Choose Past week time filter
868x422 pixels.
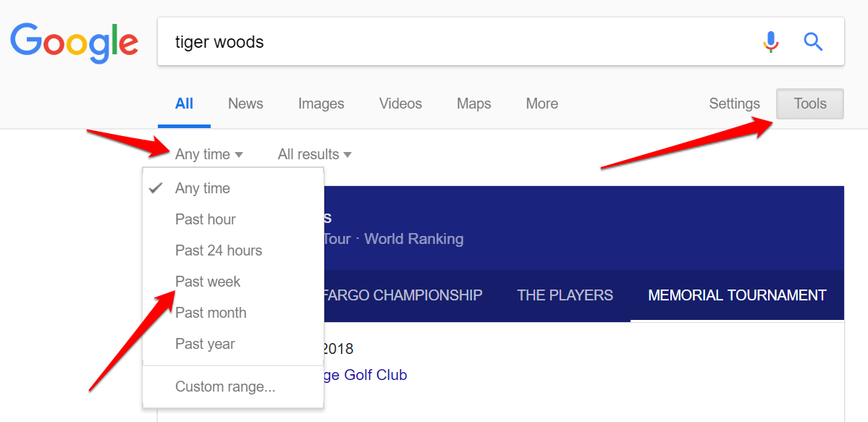pos(208,281)
